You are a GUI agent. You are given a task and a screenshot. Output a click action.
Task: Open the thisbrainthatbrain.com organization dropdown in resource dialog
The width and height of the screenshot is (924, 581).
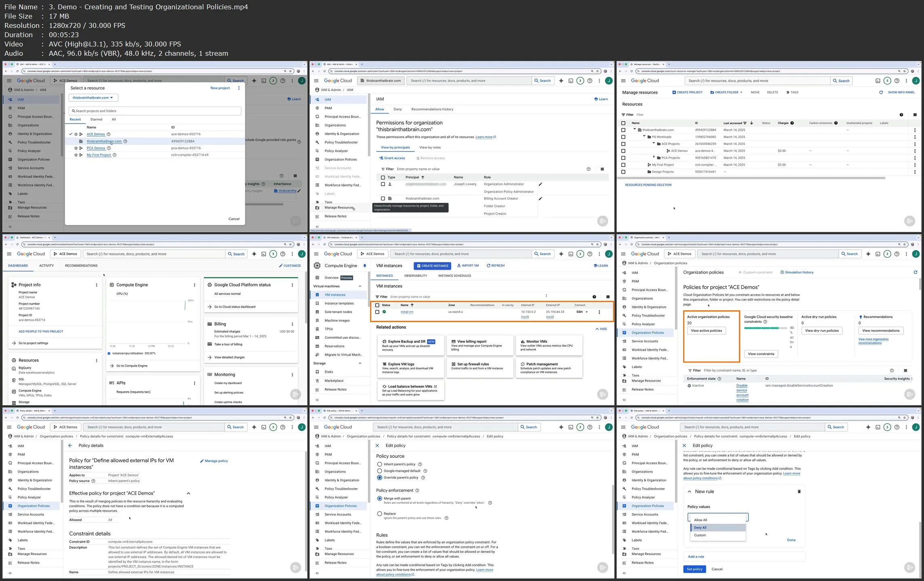(93, 98)
